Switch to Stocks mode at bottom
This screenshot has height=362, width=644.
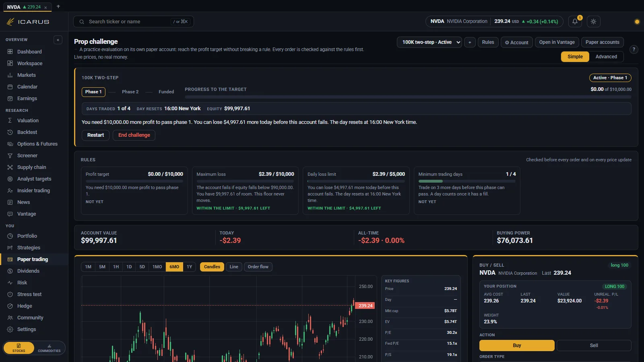tap(19, 348)
